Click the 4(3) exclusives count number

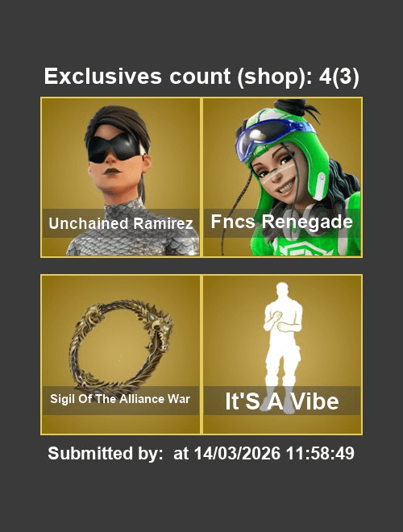click(339, 77)
